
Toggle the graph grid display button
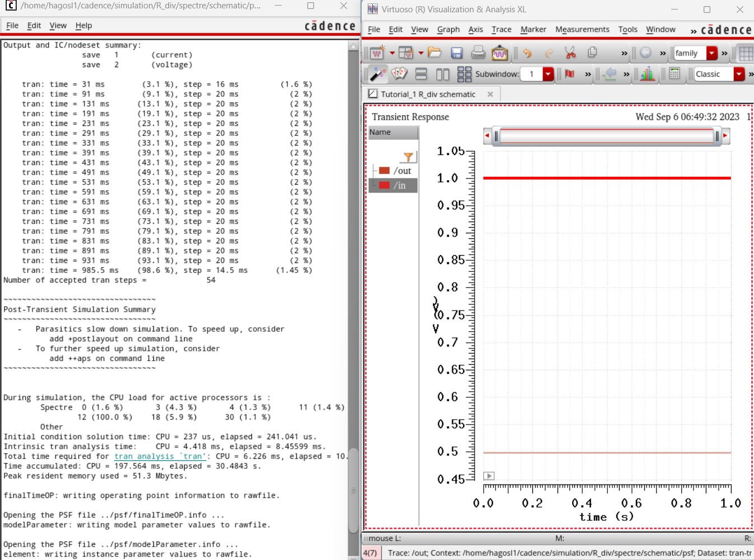point(745,53)
